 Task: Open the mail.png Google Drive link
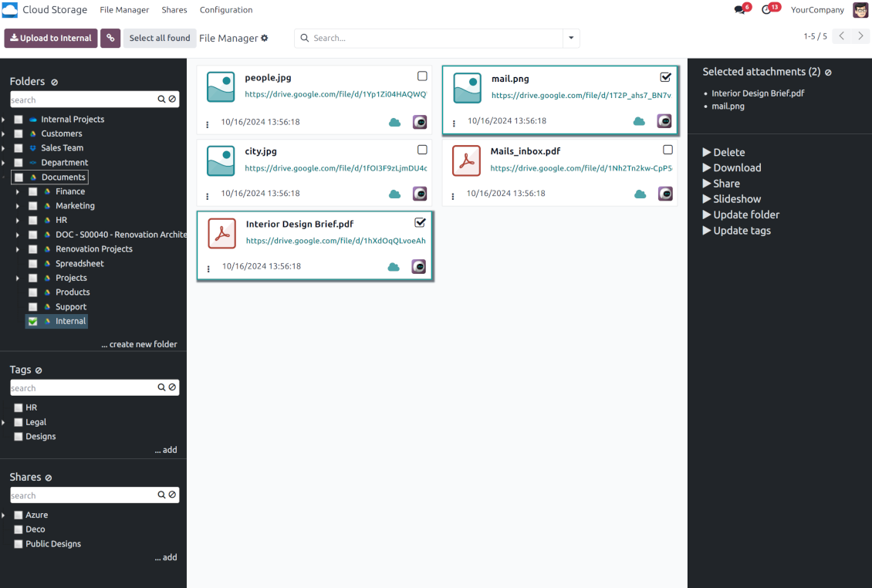tap(581, 96)
